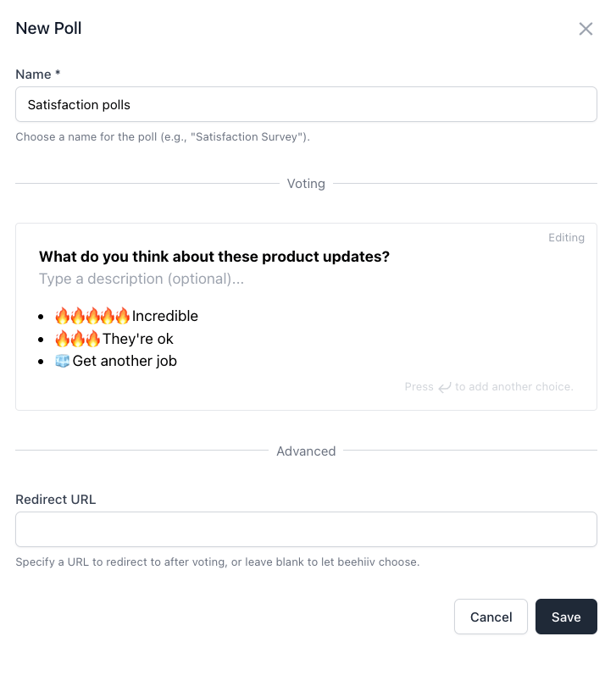Select the Incredible choice text
616x675 pixels.
point(165,316)
